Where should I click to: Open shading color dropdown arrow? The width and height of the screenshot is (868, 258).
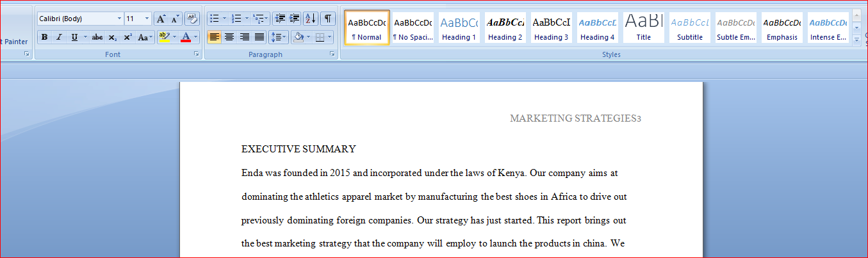coord(308,37)
